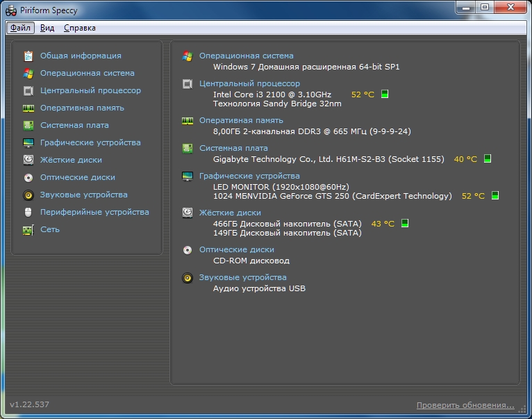Click the RAM icon in summary panel

click(x=188, y=121)
